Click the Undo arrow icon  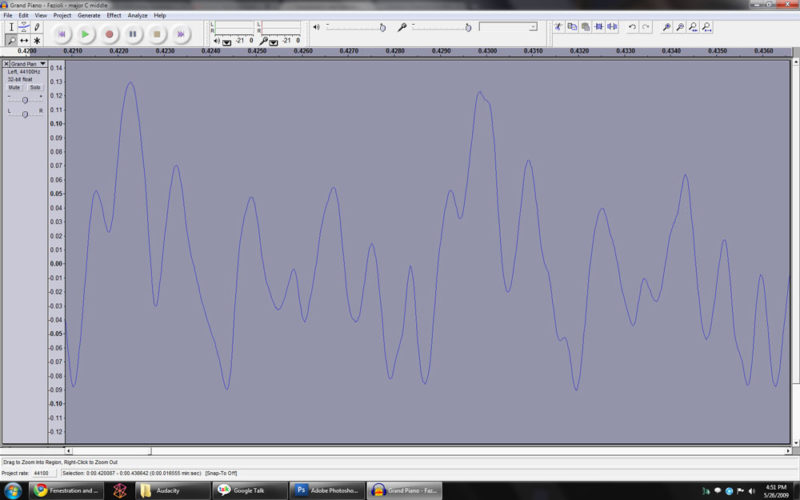click(631, 28)
